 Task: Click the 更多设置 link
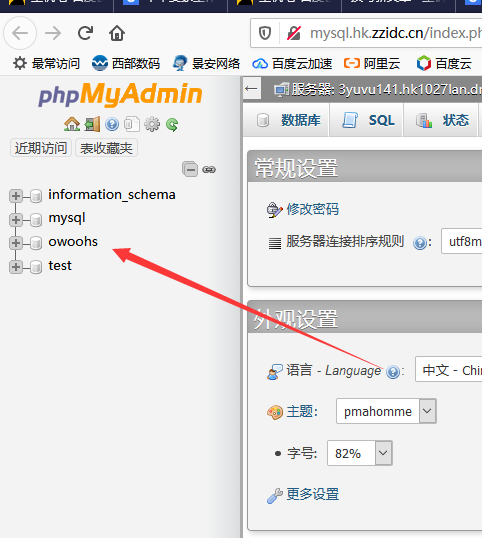pos(313,494)
